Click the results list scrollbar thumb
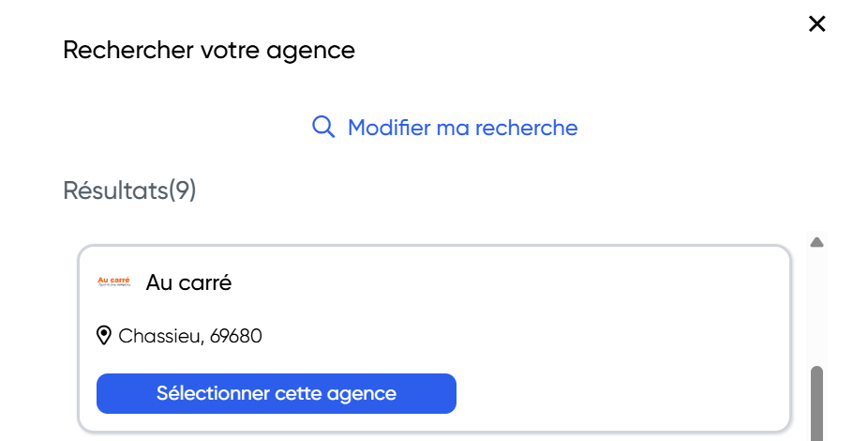The height and width of the screenshot is (441, 868). pyautogui.click(x=816, y=403)
